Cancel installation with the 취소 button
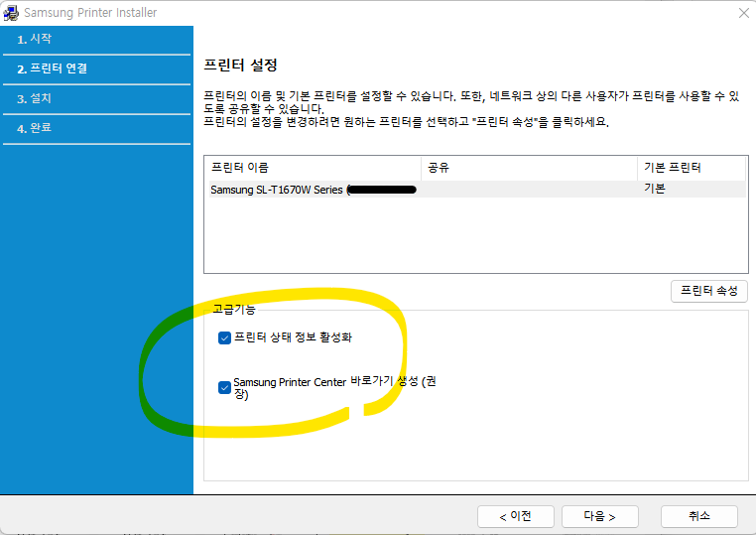The image size is (756, 535). coord(699,517)
